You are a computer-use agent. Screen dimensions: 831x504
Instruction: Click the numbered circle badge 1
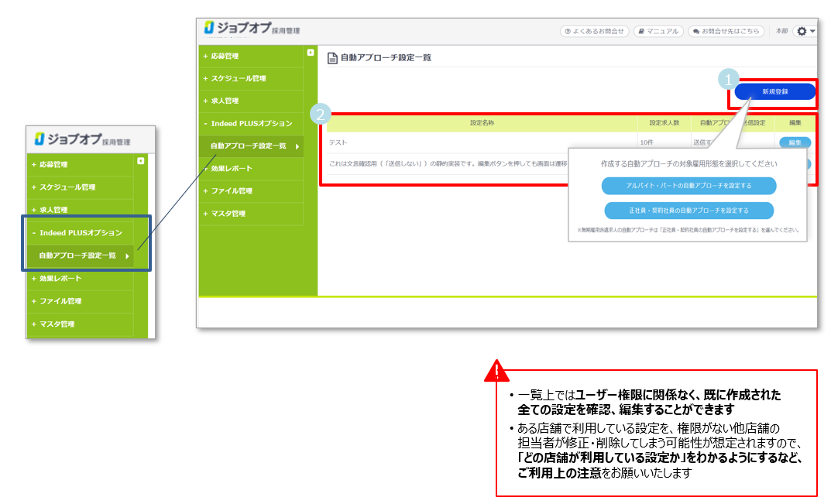pyautogui.click(x=727, y=79)
